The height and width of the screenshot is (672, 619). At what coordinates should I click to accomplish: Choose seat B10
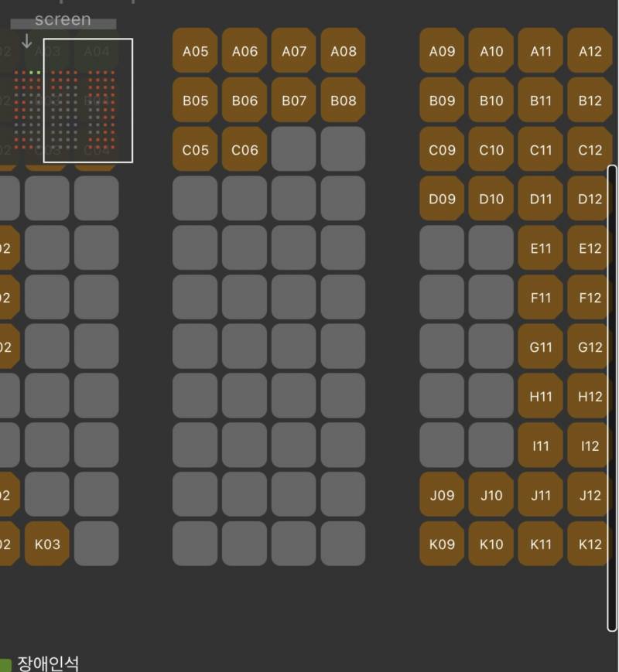[491, 101]
